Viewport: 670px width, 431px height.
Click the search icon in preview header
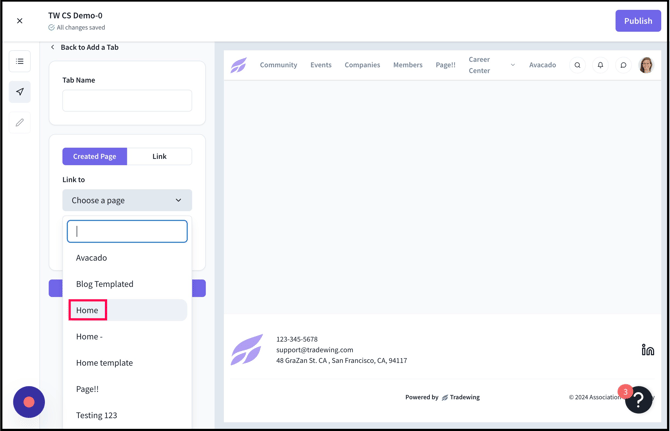tap(577, 65)
